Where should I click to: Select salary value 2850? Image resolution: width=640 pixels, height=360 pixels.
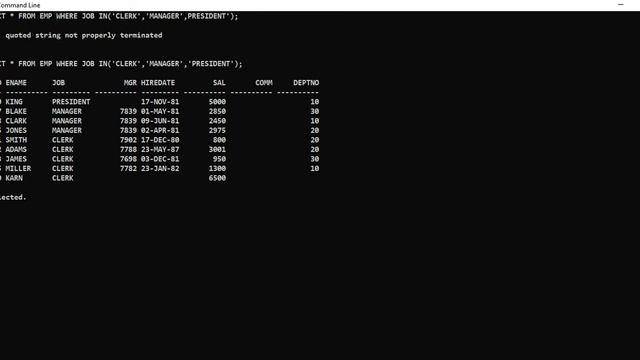(x=217, y=111)
